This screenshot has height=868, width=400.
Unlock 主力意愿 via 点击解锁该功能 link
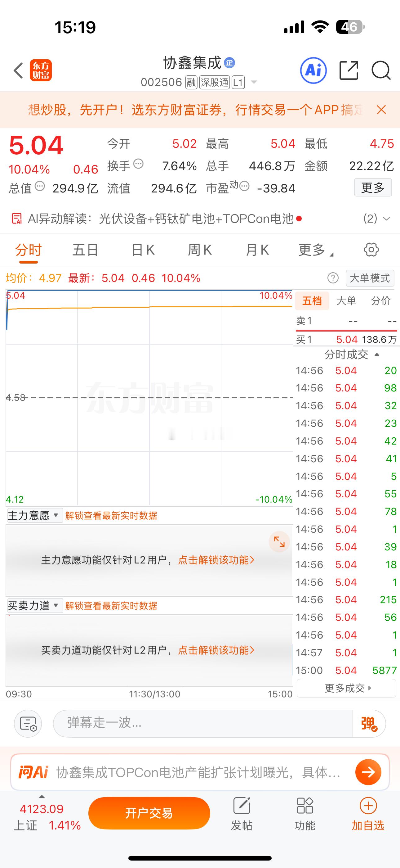coord(216,560)
